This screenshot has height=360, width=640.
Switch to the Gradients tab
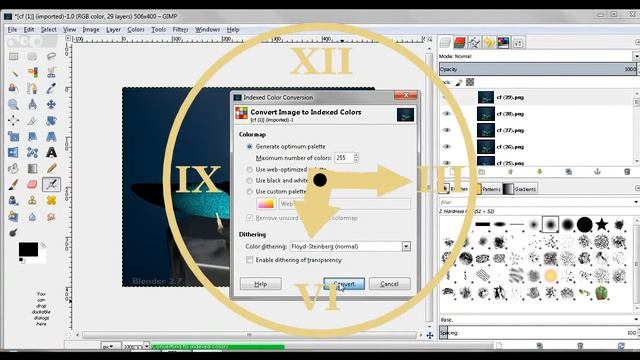pyautogui.click(x=520, y=189)
